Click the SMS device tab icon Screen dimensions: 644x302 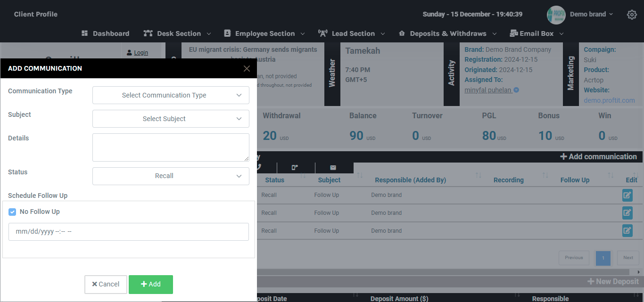[x=295, y=167]
